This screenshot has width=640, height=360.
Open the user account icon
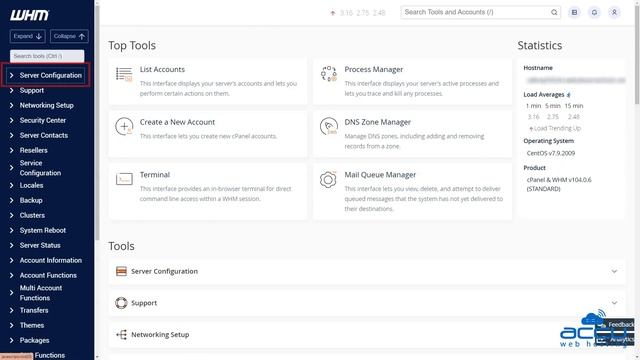pos(614,12)
